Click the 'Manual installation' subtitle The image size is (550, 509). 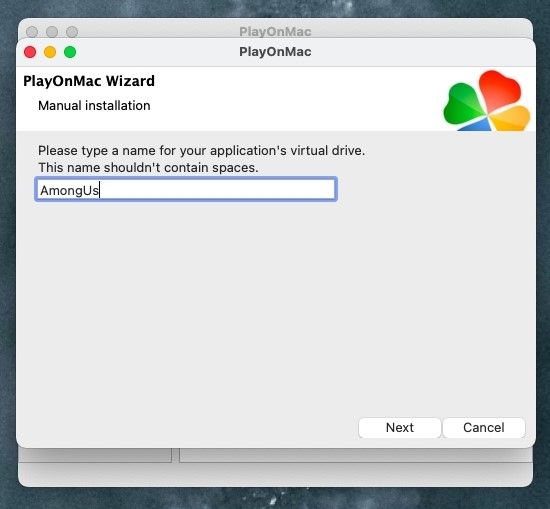tap(94, 106)
